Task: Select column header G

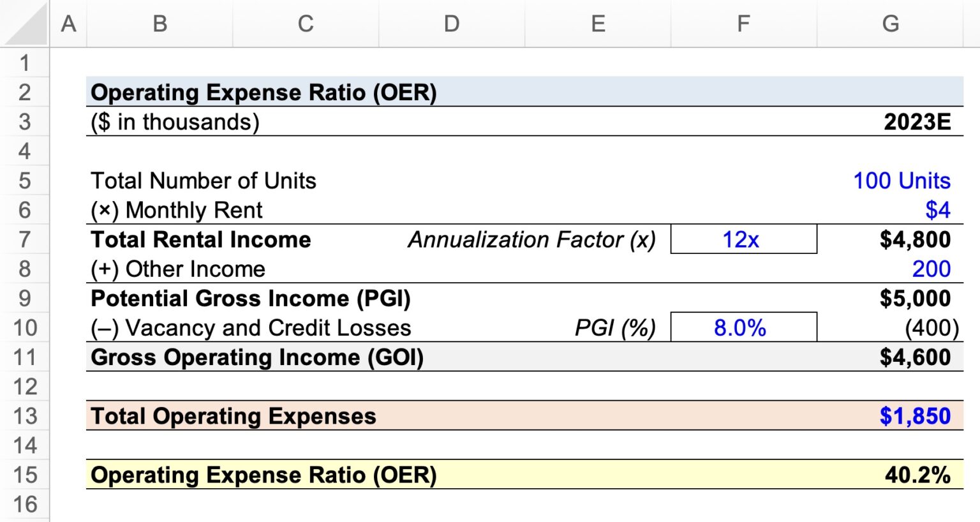Action: pos(891,24)
